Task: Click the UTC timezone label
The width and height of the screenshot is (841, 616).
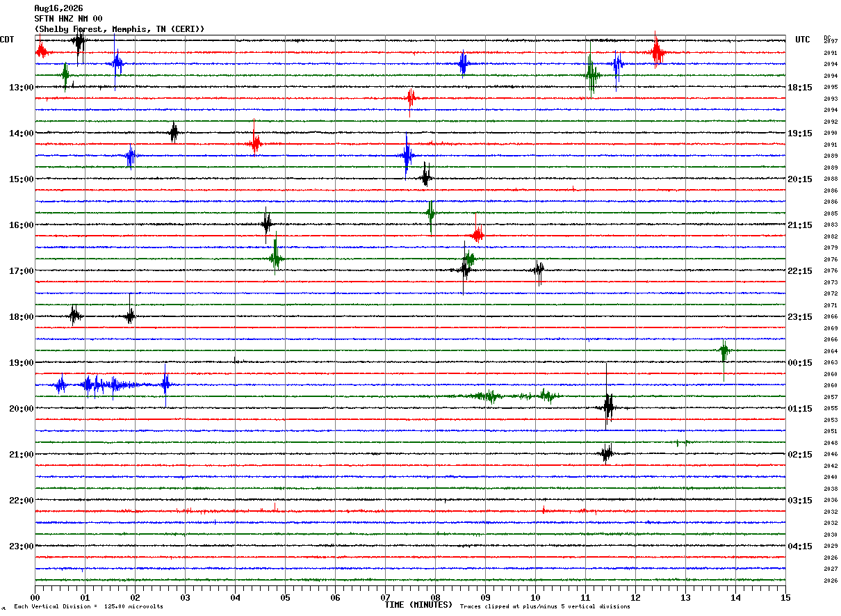Action: [803, 40]
